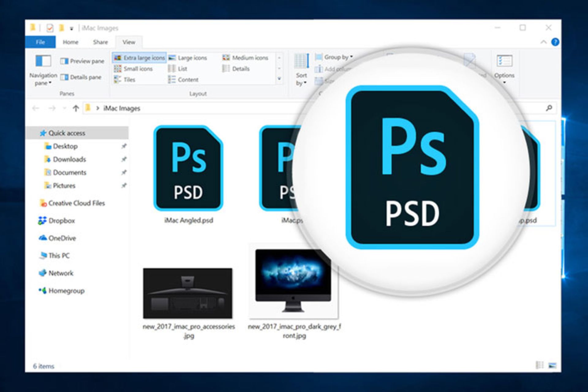Screen dimensions: 588x392
Task: Open the Navigation pane dropdown
Action: point(43,79)
